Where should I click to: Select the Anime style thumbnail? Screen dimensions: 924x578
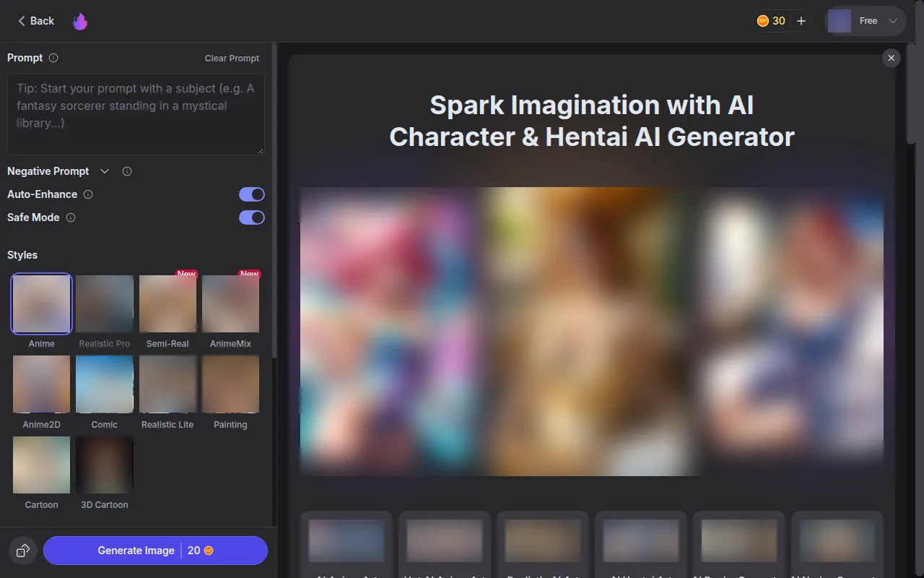click(x=41, y=303)
